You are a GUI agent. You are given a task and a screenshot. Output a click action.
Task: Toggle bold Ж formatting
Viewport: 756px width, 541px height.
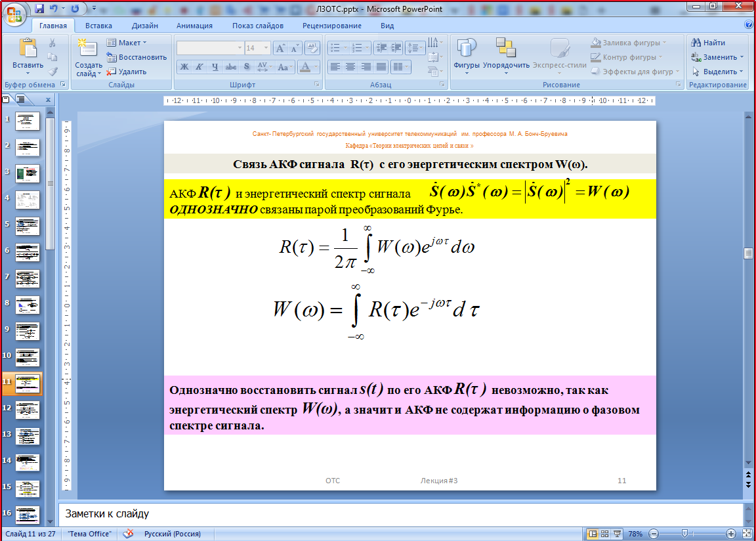(184, 67)
